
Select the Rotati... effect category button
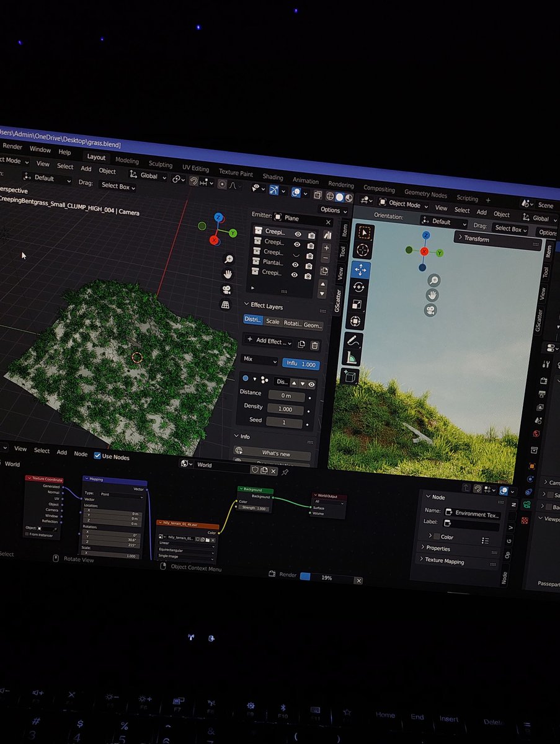291,324
